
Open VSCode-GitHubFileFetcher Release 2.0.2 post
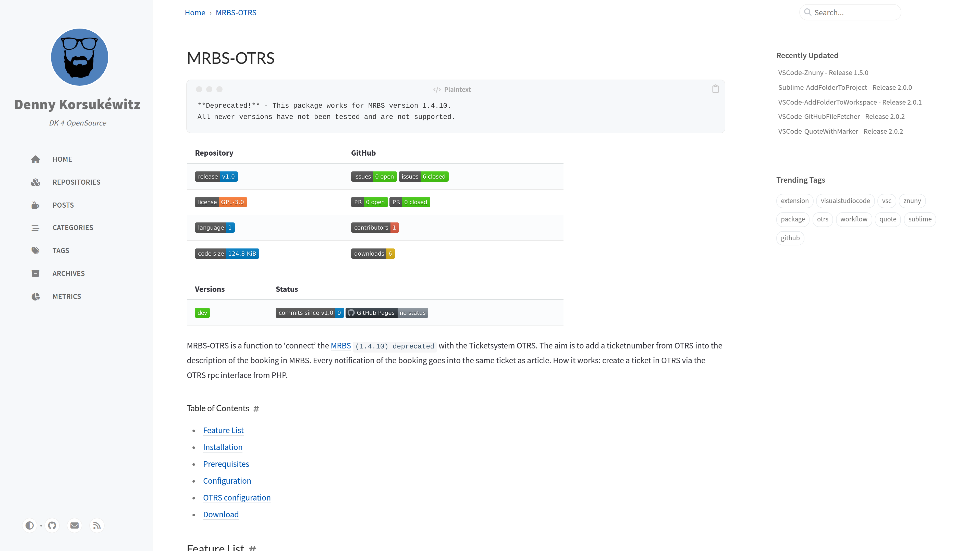point(841,116)
